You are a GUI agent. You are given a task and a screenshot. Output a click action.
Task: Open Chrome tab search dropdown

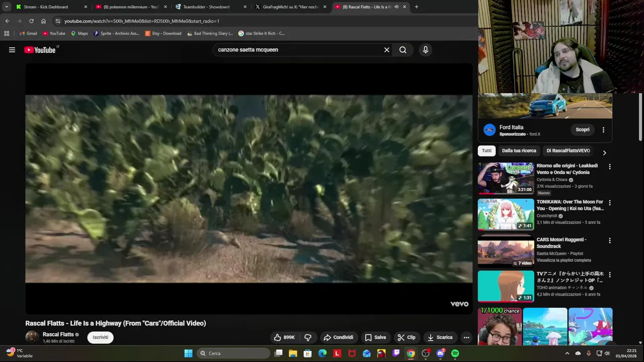(7, 7)
